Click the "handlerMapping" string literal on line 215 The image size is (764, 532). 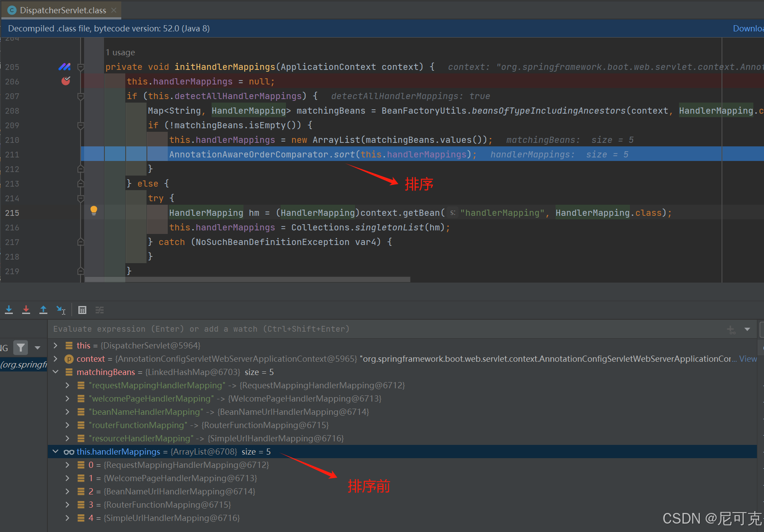[502, 213]
